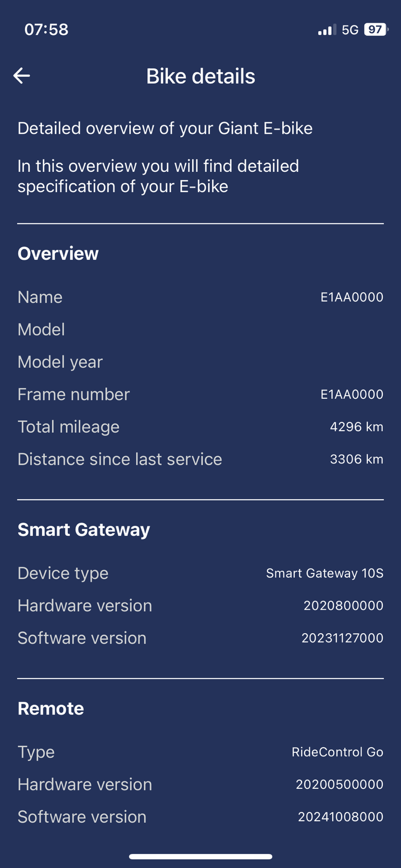Tap the 5G network indicator
Image resolution: width=401 pixels, height=868 pixels.
click(x=350, y=30)
